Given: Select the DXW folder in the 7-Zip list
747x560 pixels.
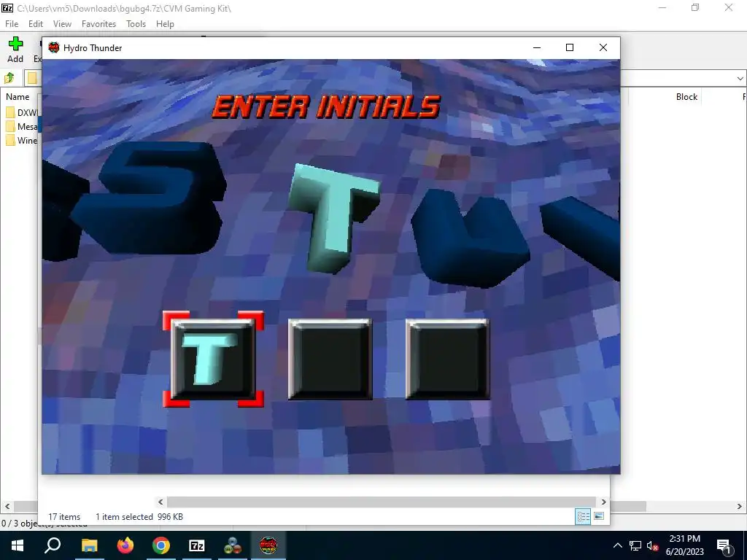Looking at the screenshot, I should point(22,113).
